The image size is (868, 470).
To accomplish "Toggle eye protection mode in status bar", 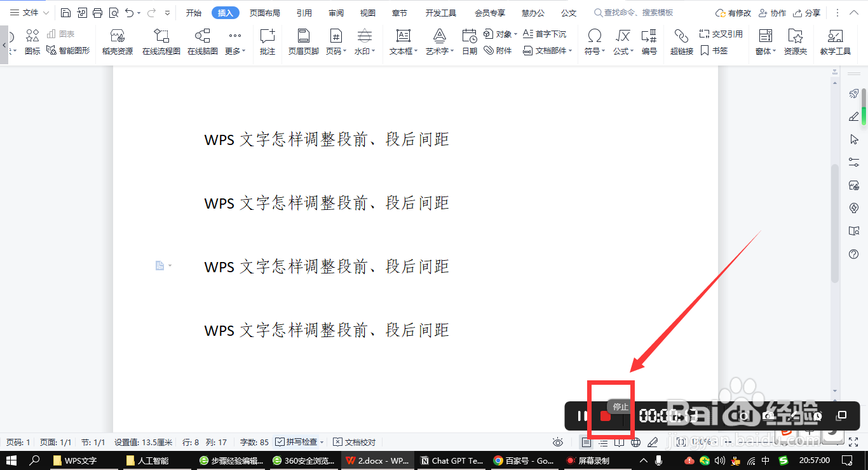I will [x=558, y=442].
